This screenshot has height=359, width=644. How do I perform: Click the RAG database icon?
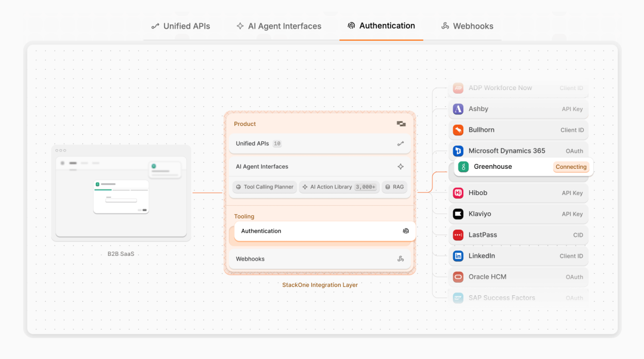pos(388,187)
